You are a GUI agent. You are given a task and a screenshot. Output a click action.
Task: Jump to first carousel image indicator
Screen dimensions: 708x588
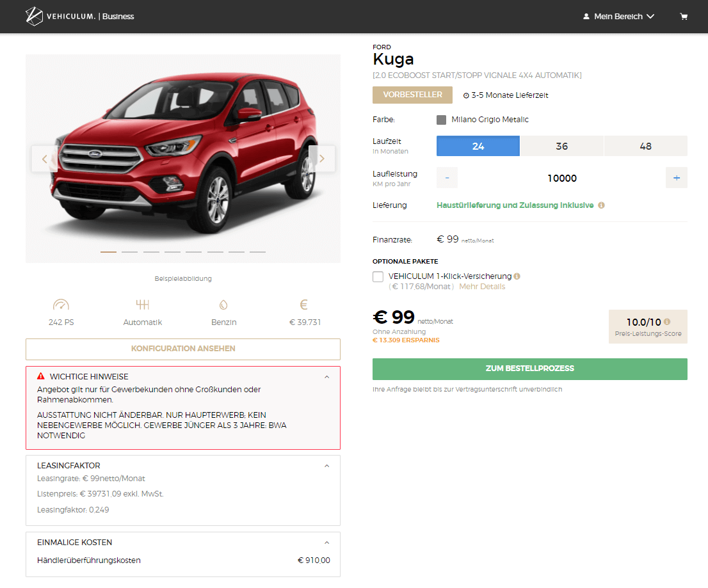tap(108, 252)
